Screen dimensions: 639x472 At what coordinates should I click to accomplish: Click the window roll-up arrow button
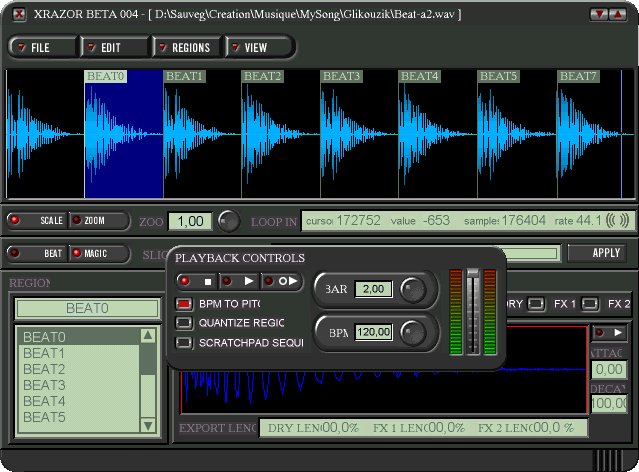coord(617,15)
